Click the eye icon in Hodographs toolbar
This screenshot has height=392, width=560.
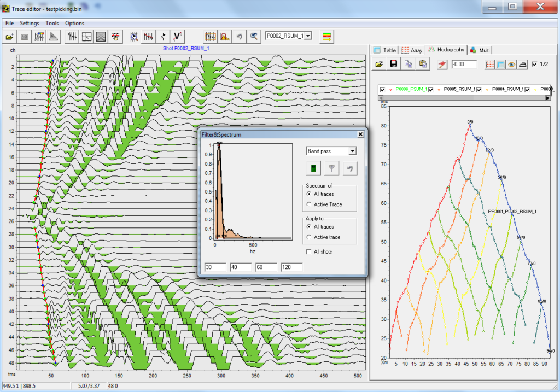tap(512, 64)
